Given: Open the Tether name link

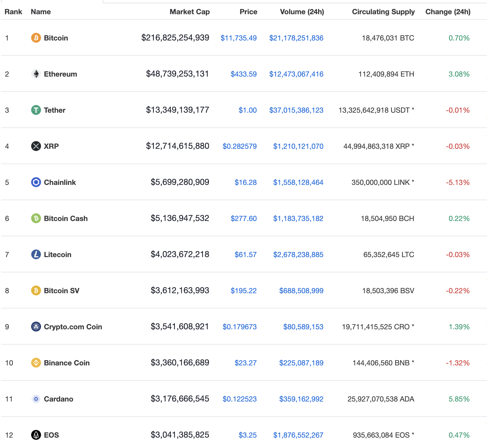Looking at the screenshot, I should click(x=55, y=110).
